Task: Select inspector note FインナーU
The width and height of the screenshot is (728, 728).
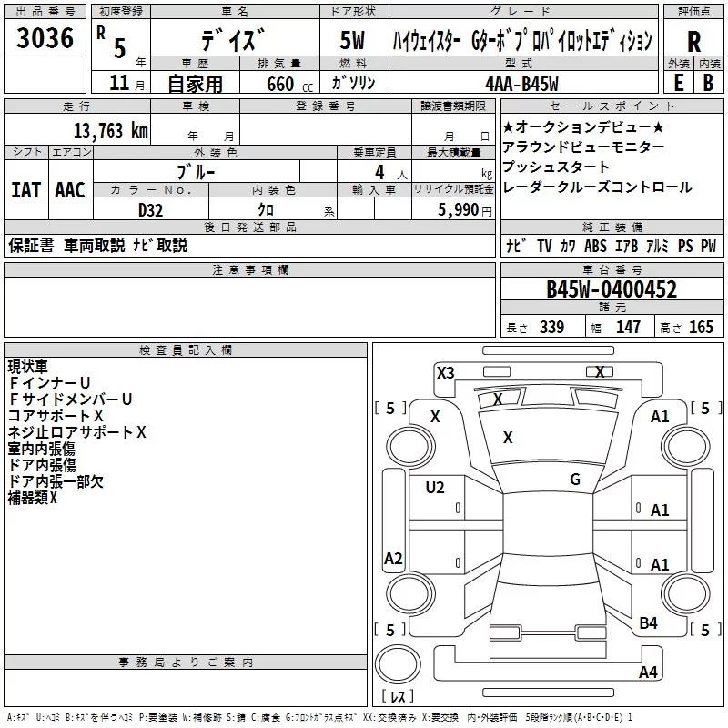Action: click(x=49, y=383)
